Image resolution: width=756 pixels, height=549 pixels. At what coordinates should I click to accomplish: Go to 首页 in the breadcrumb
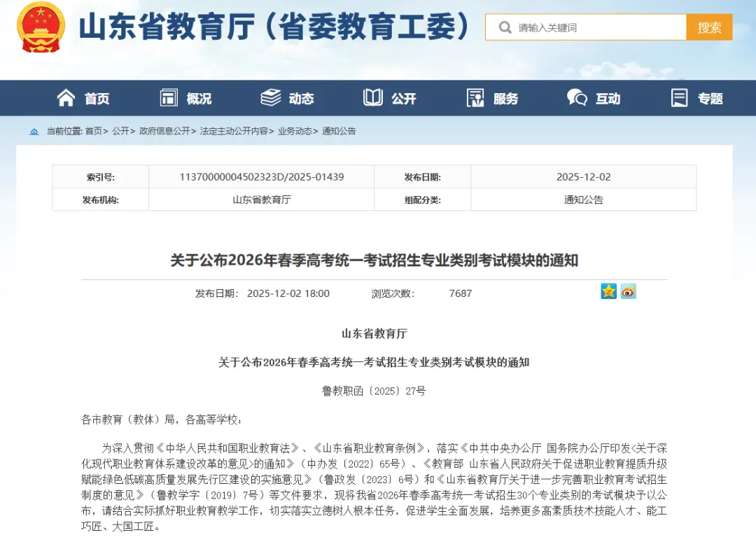[94, 131]
